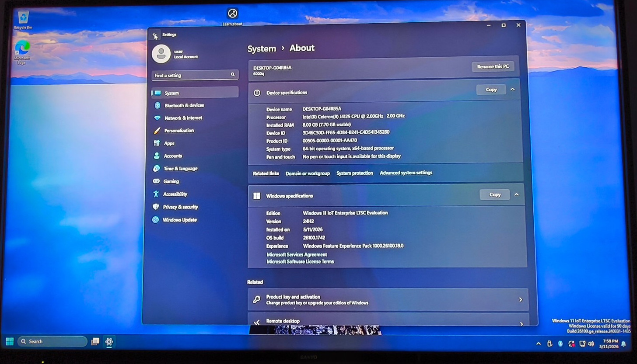The width and height of the screenshot is (637, 364).
Task: Open Bluetooth & devices settings
Action: click(195, 105)
